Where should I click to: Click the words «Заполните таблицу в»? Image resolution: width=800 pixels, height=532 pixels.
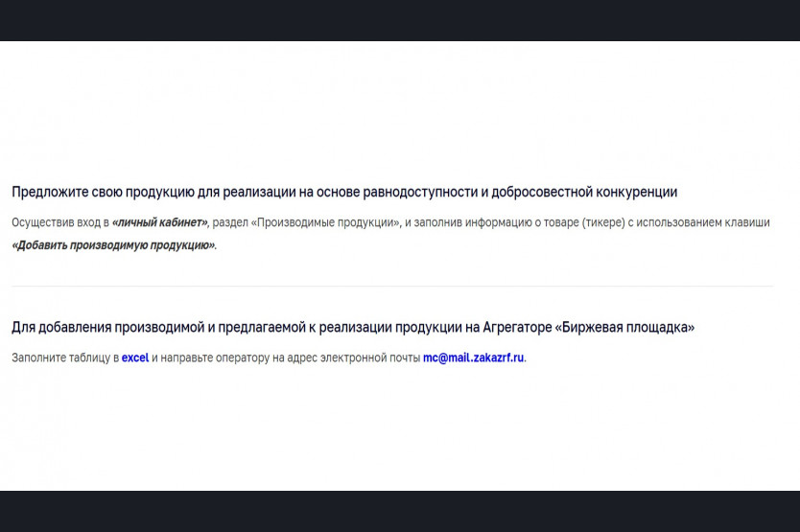65,358
